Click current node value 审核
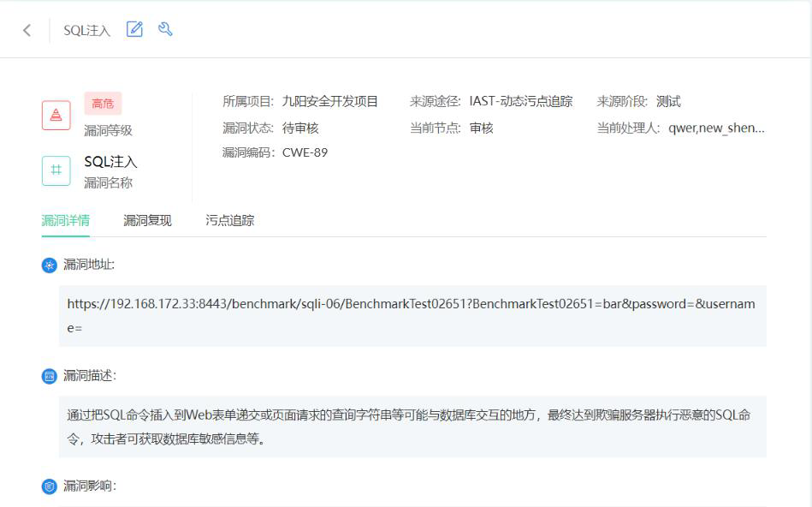This screenshot has height=507, width=812. [x=481, y=128]
